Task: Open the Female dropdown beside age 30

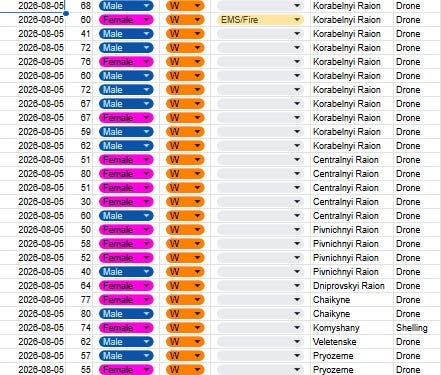Action: pos(126,202)
